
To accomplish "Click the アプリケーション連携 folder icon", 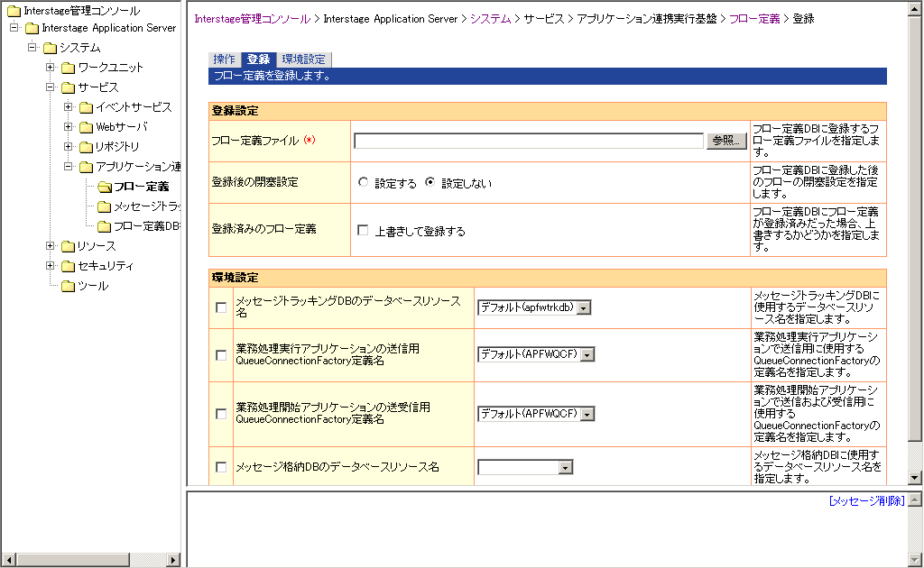I will (87, 167).
